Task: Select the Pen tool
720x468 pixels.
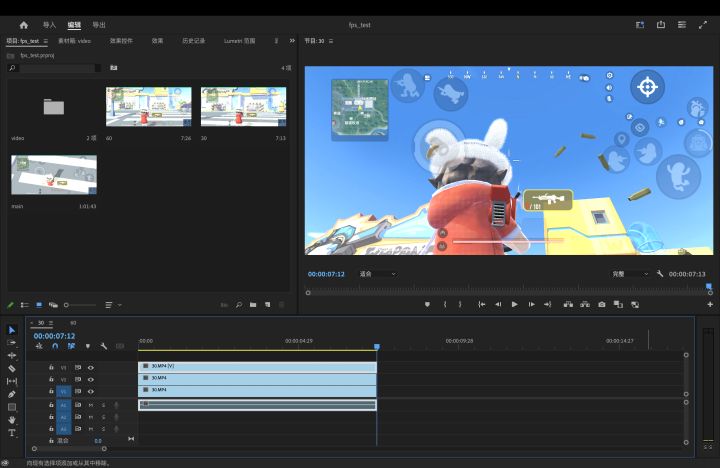Action: tap(12, 394)
